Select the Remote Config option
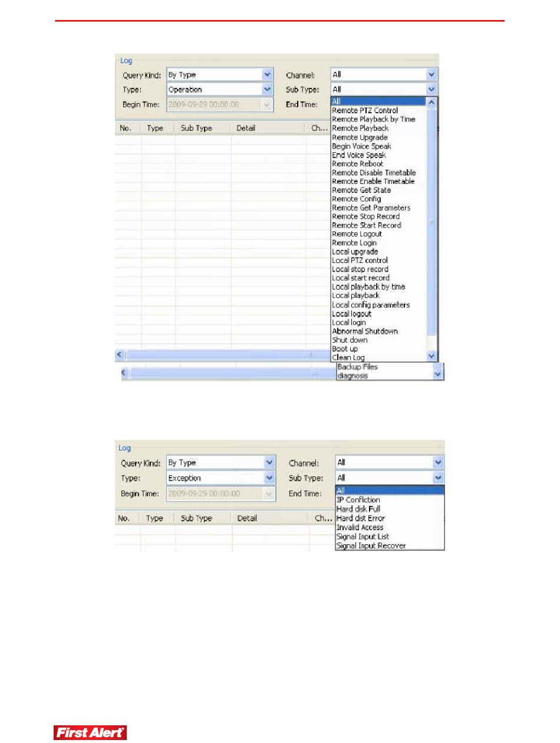 click(356, 199)
